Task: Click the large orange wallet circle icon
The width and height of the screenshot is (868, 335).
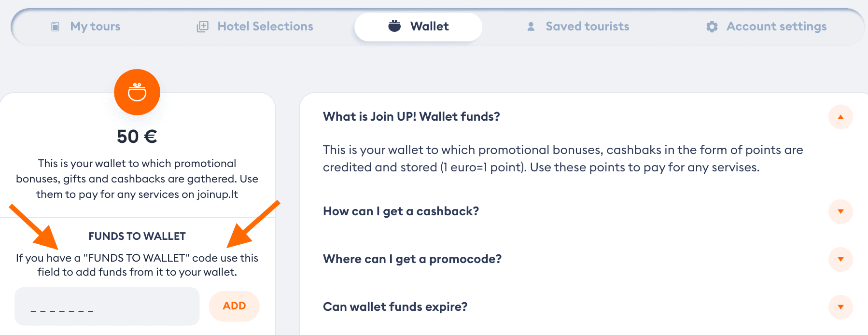Action: 137,92
